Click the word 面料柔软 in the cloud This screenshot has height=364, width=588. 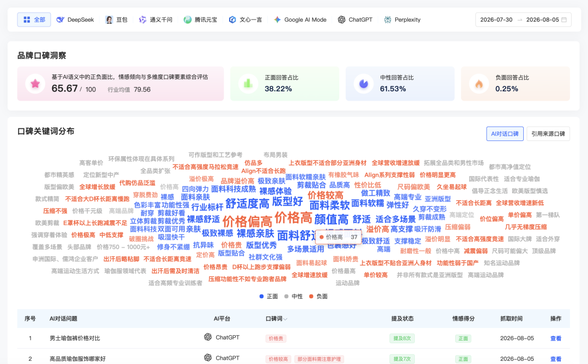click(x=329, y=205)
